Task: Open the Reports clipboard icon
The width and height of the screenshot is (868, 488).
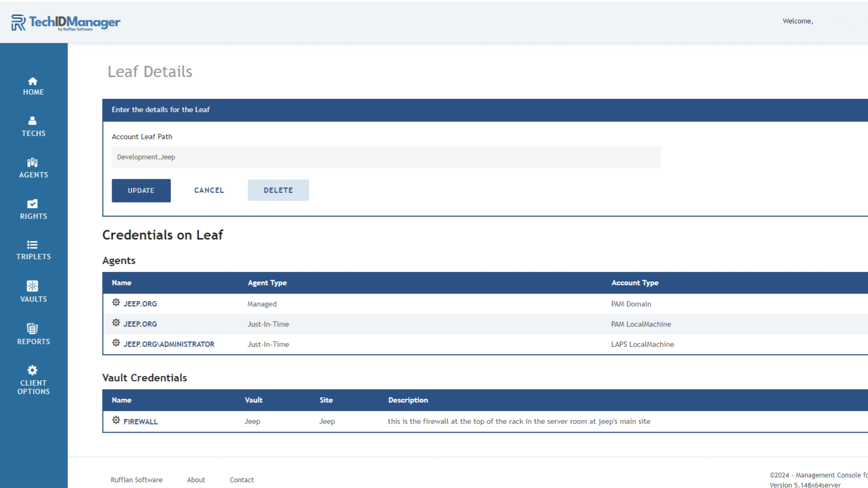Action: click(x=32, y=329)
